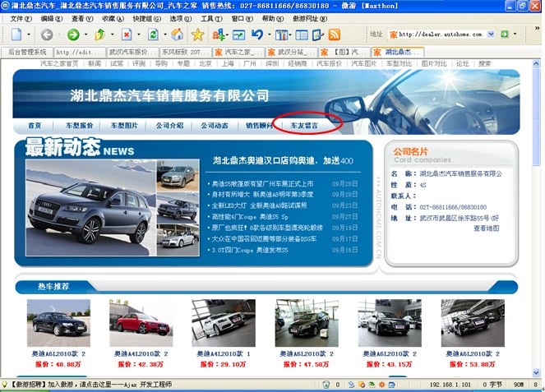
Task: Click the blue Undo arrow icon
Action: tap(257, 35)
